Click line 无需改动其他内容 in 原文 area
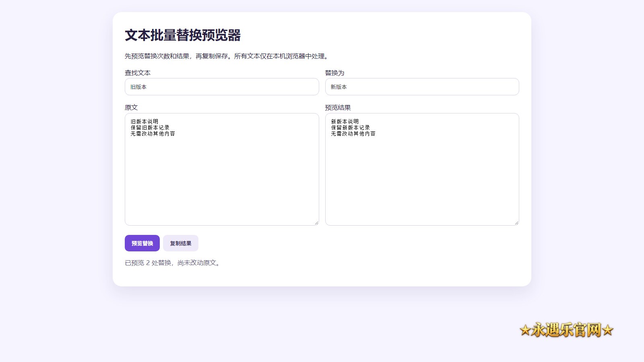 coord(153,134)
